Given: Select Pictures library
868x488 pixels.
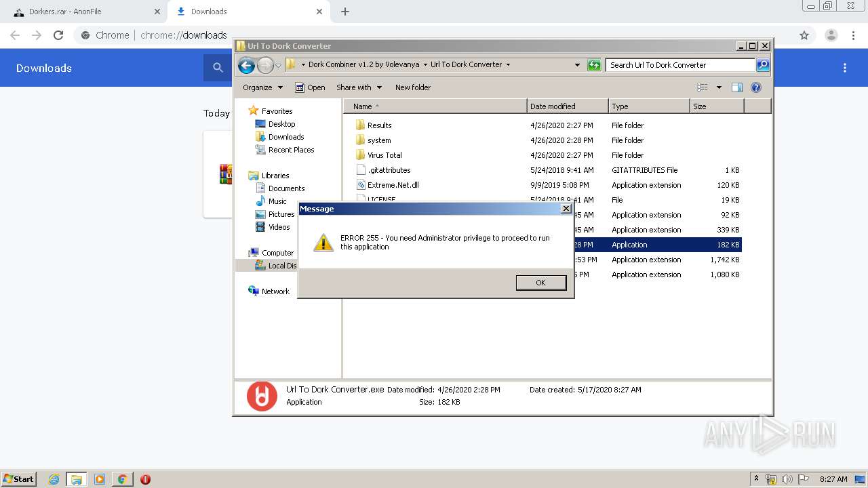Looking at the screenshot, I should 275,214.
